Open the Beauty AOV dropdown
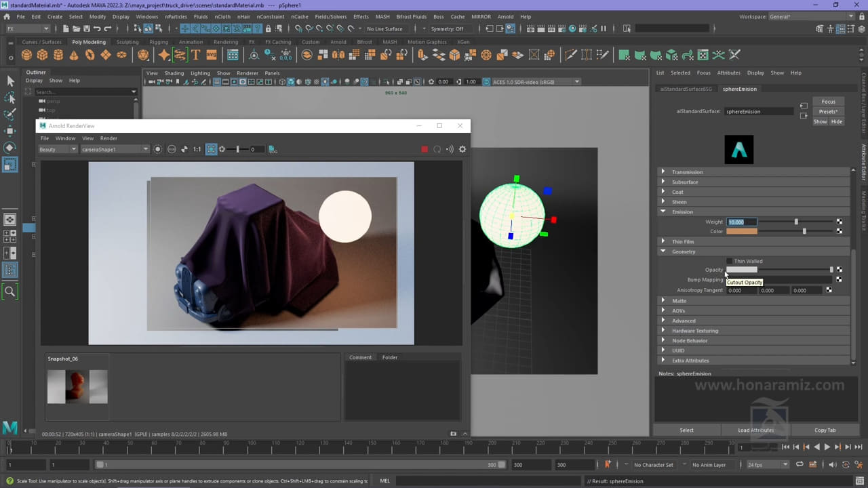Screen dimensions: 868x488 tap(58, 149)
